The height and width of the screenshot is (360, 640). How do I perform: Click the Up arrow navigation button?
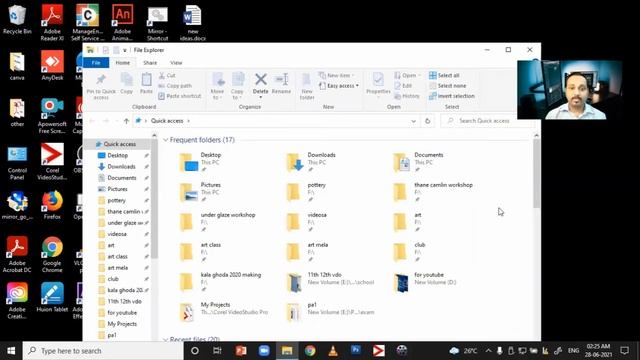pos(126,121)
